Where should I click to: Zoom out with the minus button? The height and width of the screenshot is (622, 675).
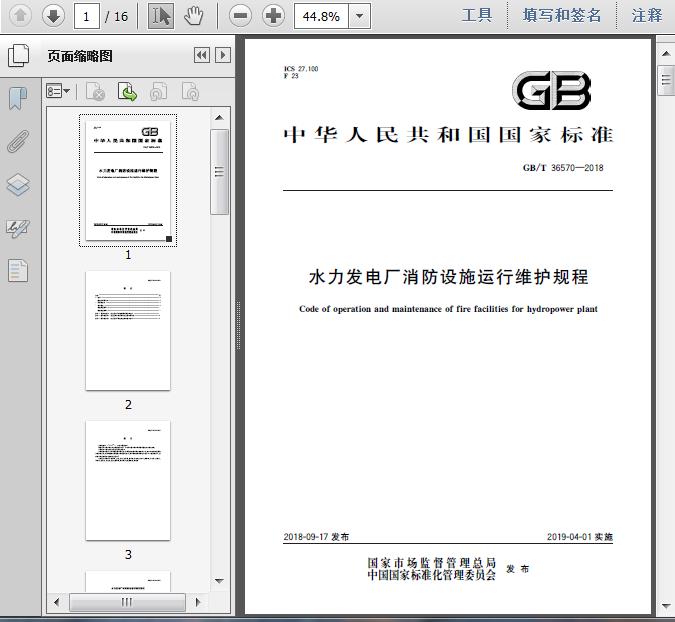240,16
